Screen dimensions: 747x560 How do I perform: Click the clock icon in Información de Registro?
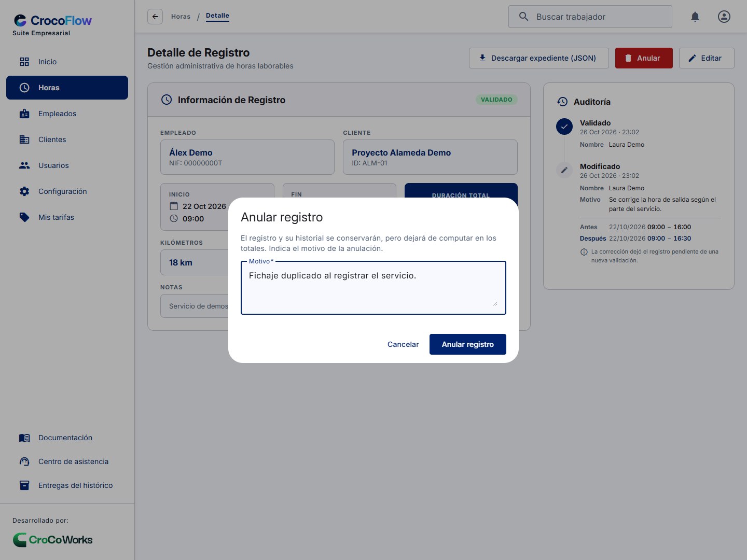tap(167, 100)
